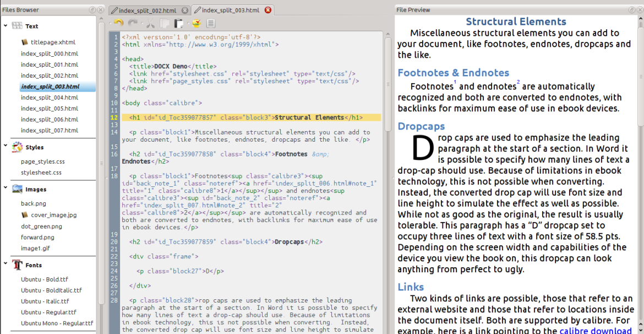Open titlepage.xhtml in the file list

(53, 42)
